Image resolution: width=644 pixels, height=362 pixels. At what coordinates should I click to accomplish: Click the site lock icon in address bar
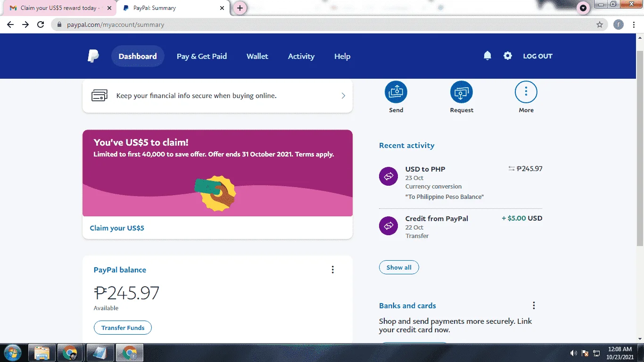[x=59, y=25]
